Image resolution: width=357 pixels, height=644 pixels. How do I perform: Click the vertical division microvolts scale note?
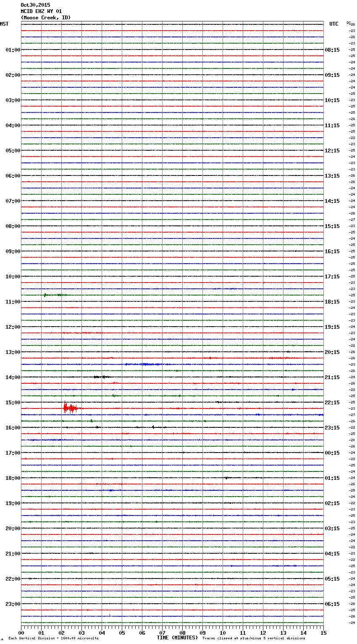pyautogui.click(x=53, y=639)
